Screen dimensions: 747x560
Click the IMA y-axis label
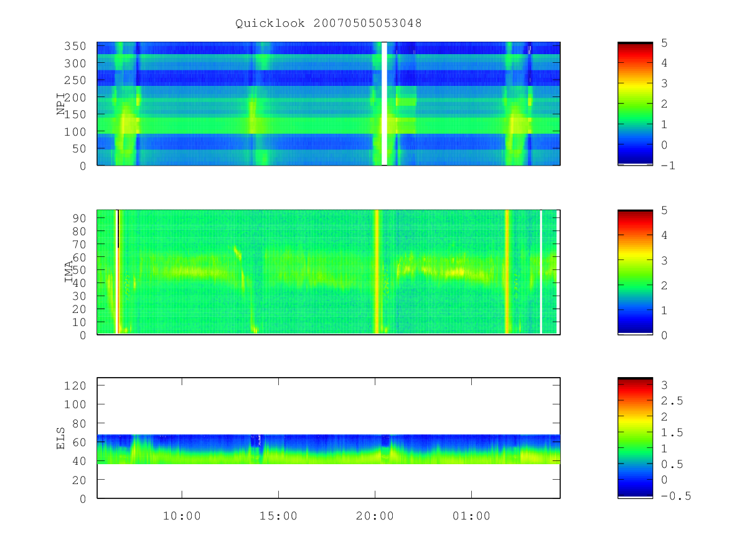click(x=69, y=272)
